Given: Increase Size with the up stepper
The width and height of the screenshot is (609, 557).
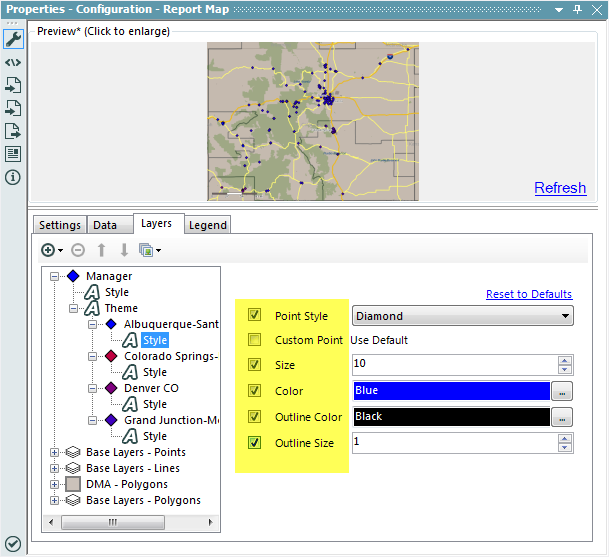Looking at the screenshot, I should (x=565, y=360).
